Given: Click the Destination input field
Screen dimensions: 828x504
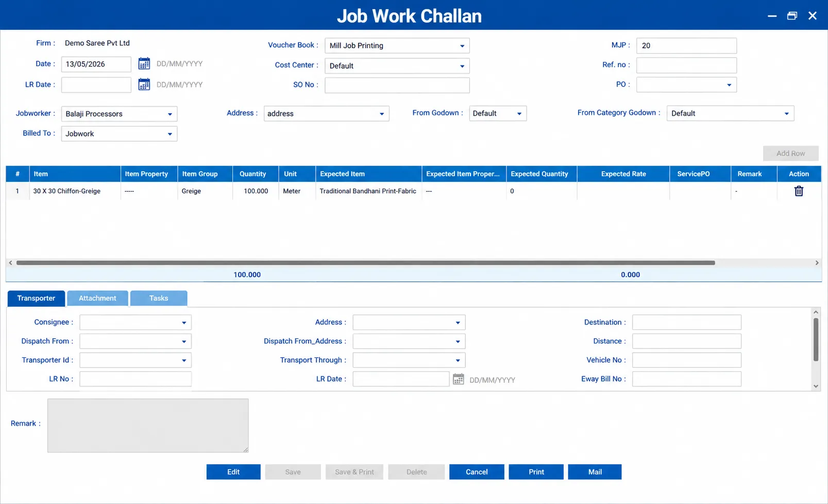Looking at the screenshot, I should [x=687, y=322].
